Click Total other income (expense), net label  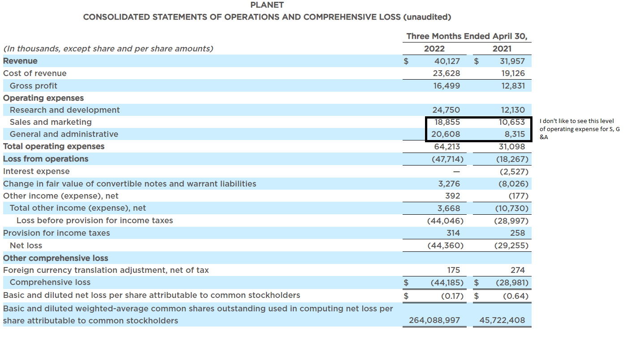(78, 208)
